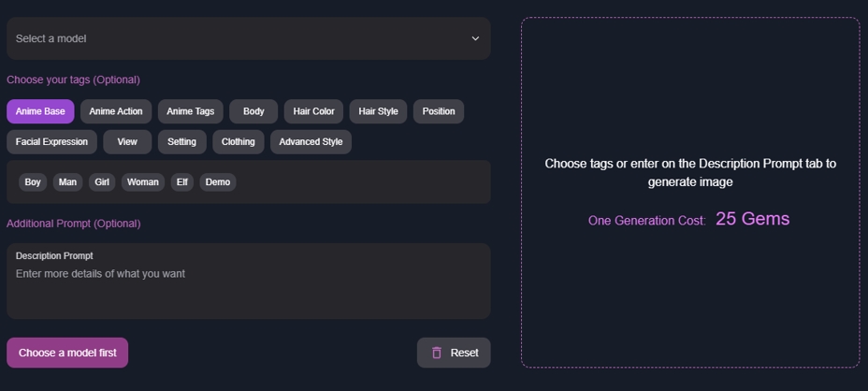The width and height of the screenshot is (868, 391).
Task: Open the Setting tag category
Action: pos(181,142)
